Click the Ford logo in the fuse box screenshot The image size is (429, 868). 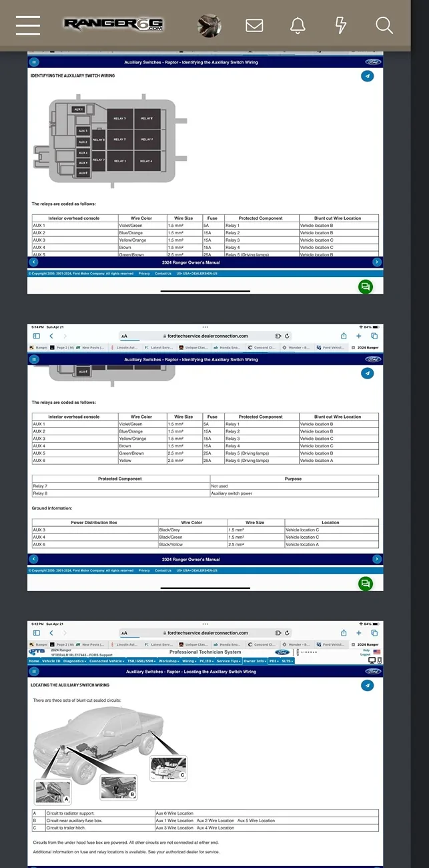point(372,62)
